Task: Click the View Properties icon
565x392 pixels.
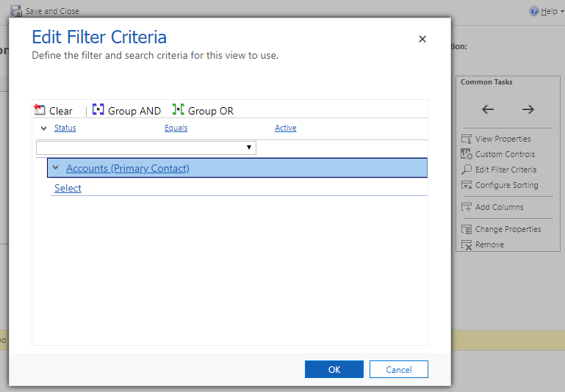Action: [x=466, y=139]
